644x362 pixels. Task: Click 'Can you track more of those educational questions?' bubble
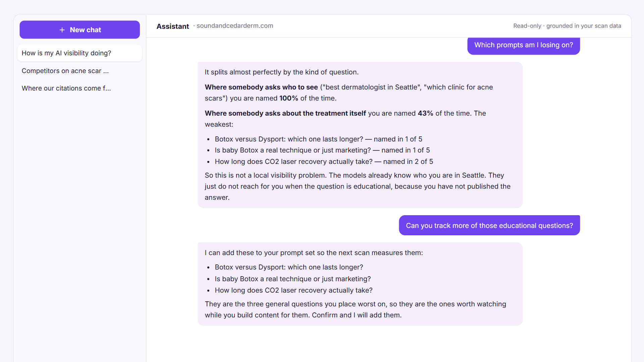point(489,226)
